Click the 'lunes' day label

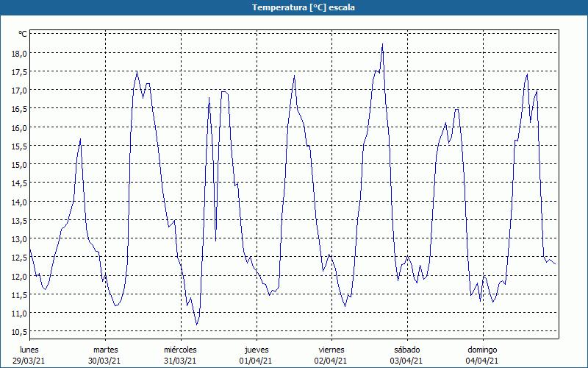29,350
